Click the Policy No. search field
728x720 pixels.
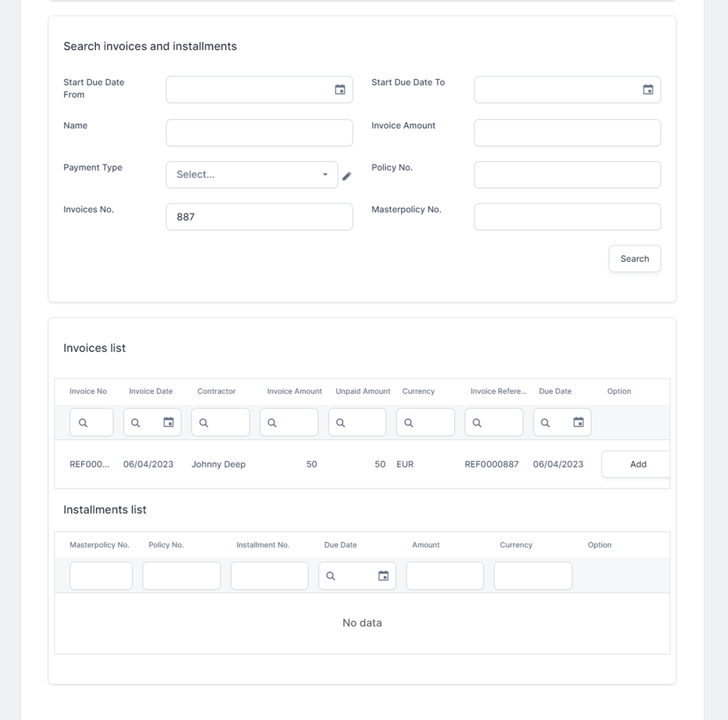click(567, 175)
